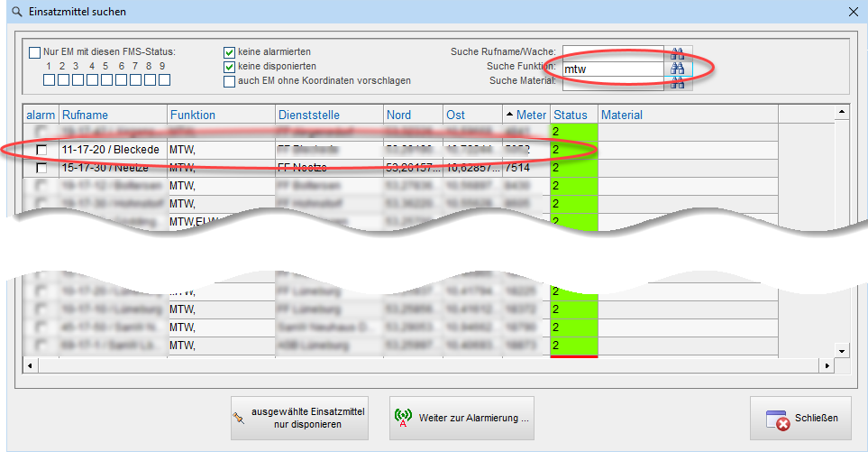Enable 'auch EM ohne Koordinaten vorschlagen'
Viewport: 868px width, 452px height.
230,80
